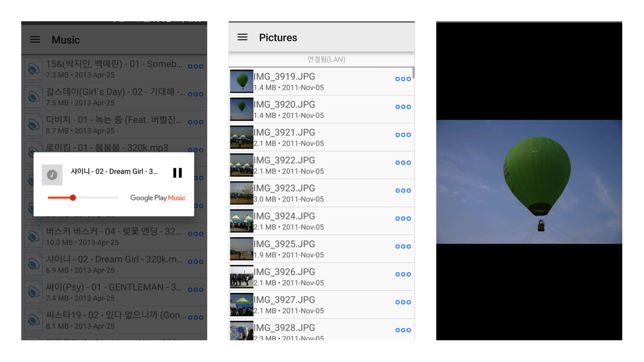Open the IMG_3925.JPG thumbnail
This screenshot has width=644, height=362.
(242, 249)
